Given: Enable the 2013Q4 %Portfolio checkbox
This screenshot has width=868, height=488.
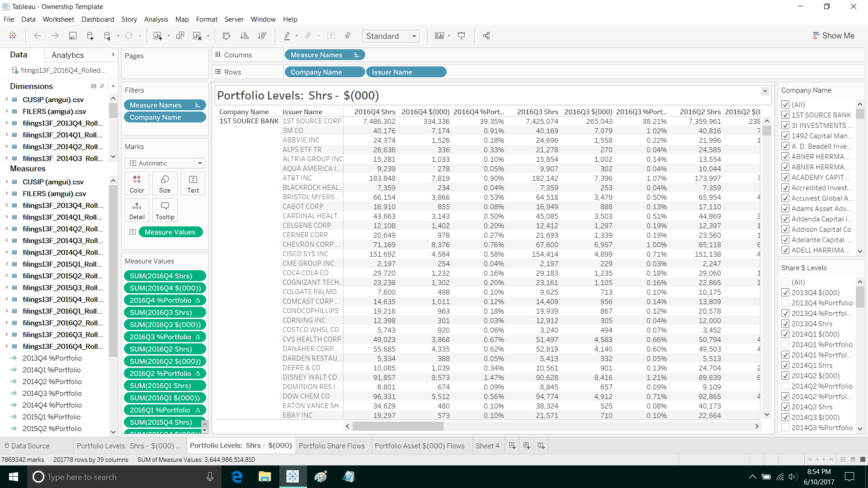Looking at the screenshot, I should click(x=785, y=303).
